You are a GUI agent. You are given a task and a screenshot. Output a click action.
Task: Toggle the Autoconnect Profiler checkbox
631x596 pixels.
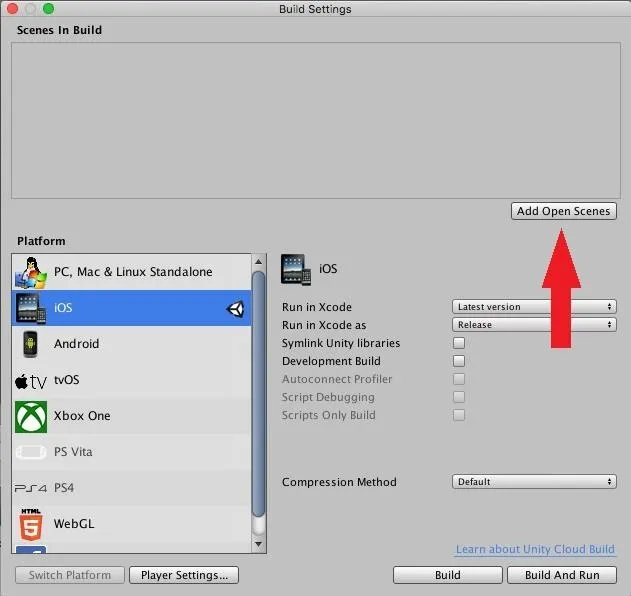(x=459, y=379)
